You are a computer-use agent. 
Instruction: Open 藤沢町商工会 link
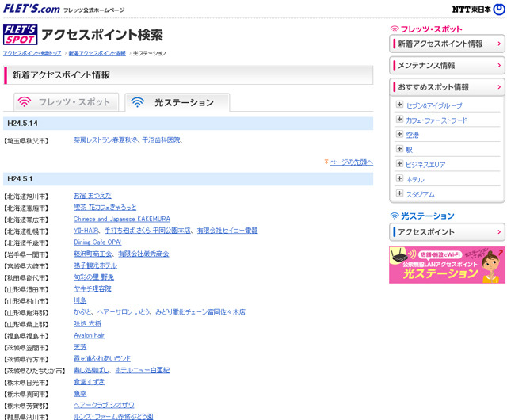[93, 254]
